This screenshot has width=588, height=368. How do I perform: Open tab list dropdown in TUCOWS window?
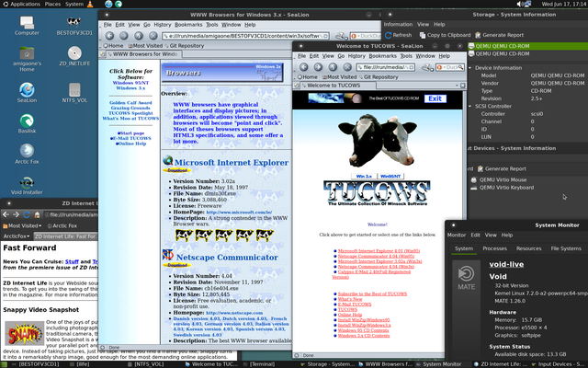click(457, 86)
